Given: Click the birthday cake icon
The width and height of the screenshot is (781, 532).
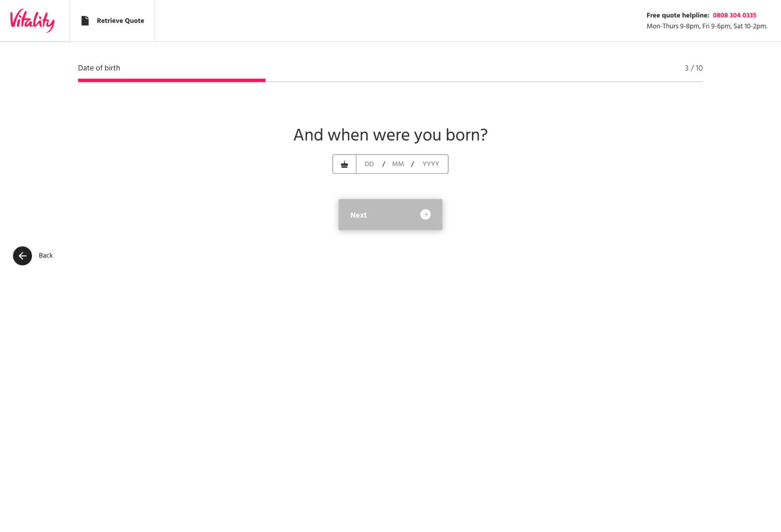Looking at the screenshot, I should pos(344,164).
